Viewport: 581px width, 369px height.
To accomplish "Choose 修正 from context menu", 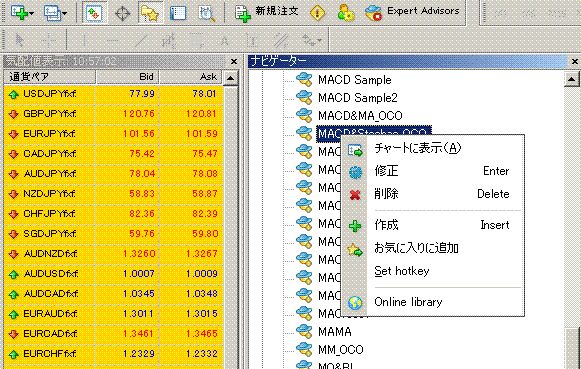I will 432,171.
